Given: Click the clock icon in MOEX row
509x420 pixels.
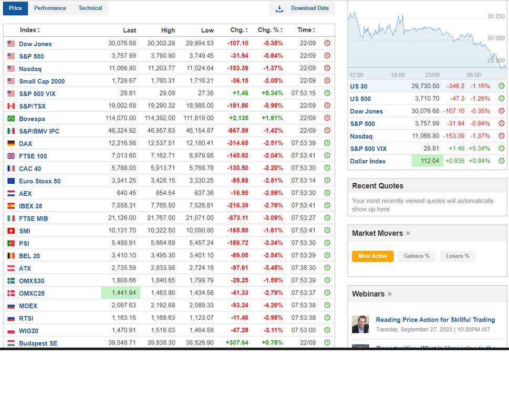Looking at the screenshot, I should pyautogui.click(x=327, y=305).
